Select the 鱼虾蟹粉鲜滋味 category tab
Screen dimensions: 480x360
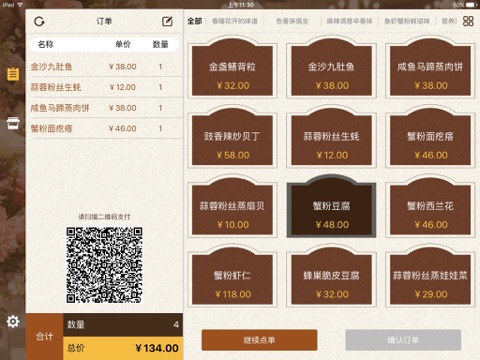tap(407, 21)
